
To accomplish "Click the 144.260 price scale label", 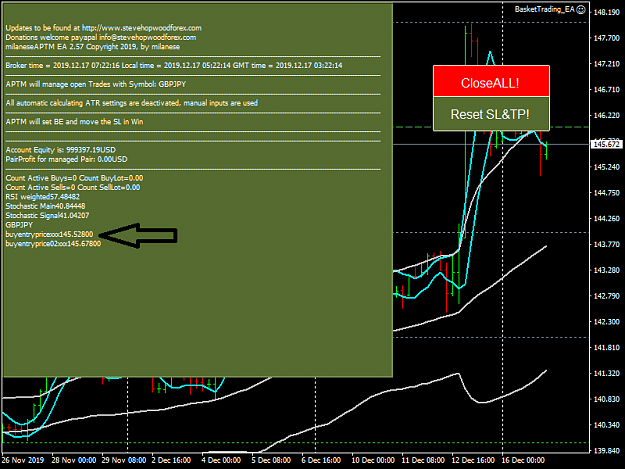I will pos(606,218).
